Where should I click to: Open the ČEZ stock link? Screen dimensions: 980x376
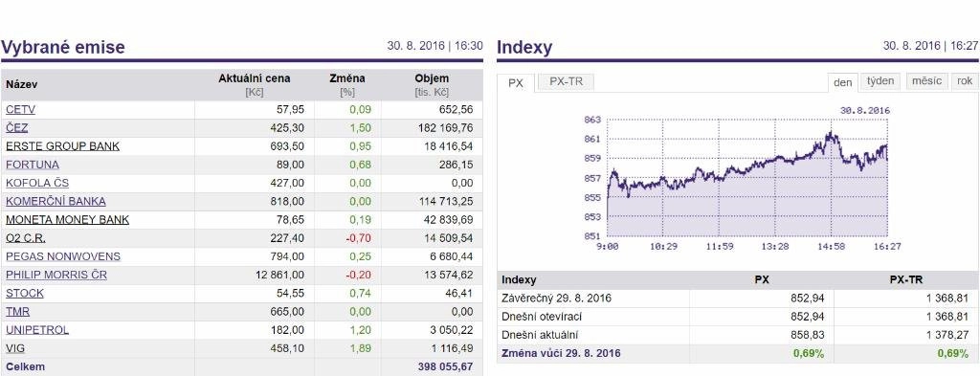[17, 128]
